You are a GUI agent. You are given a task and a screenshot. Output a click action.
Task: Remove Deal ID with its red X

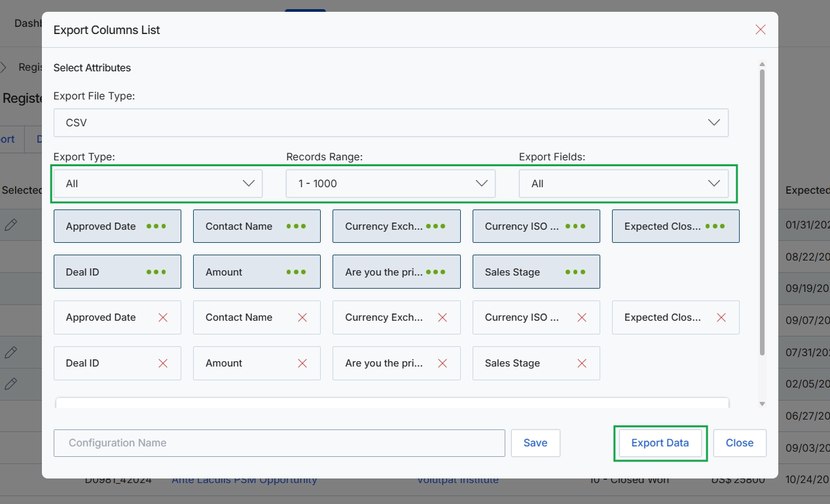pyautogui.click(x=163, y=363)
